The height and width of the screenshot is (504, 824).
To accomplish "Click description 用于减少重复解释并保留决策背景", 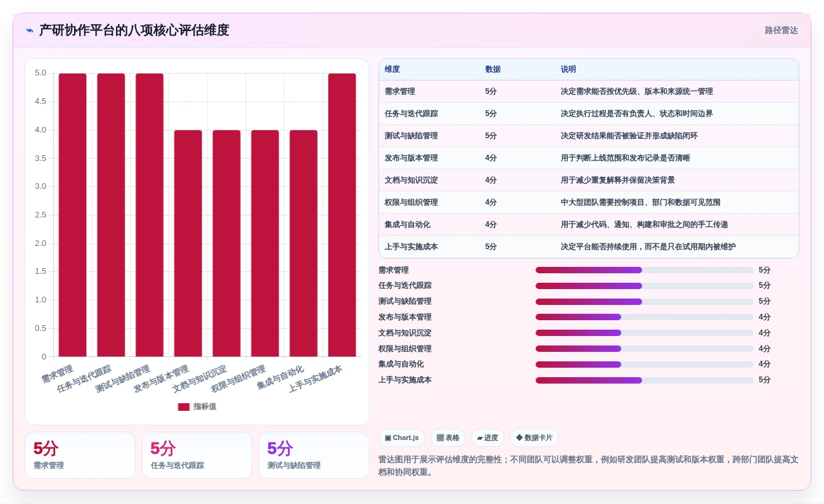I will [x=618, y=181].
